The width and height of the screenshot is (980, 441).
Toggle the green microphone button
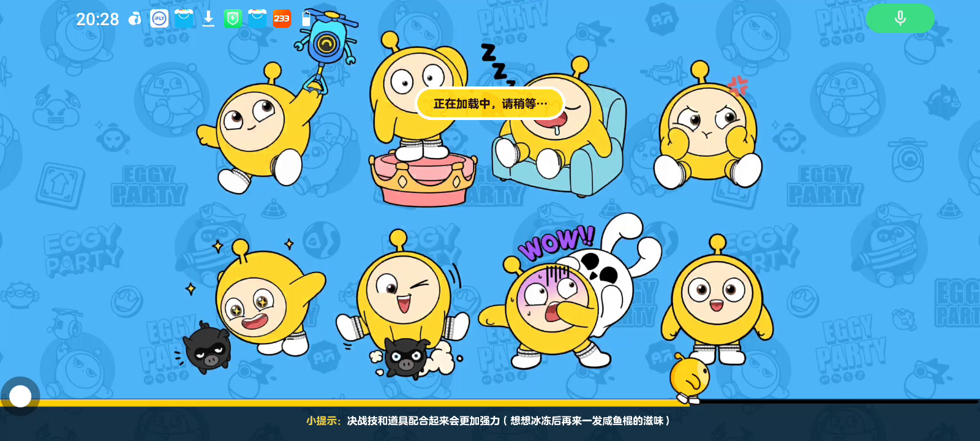900,18
